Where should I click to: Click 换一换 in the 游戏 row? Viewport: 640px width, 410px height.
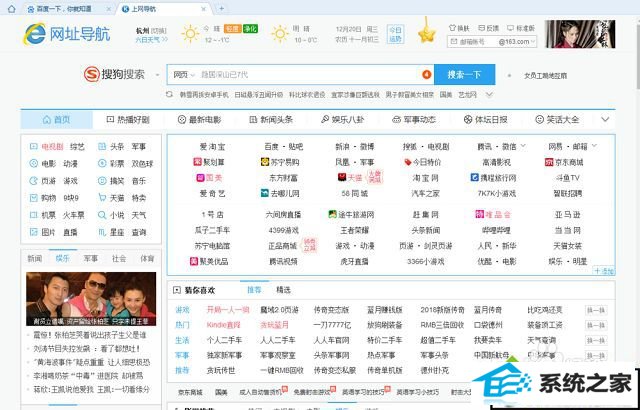[596, 310]
